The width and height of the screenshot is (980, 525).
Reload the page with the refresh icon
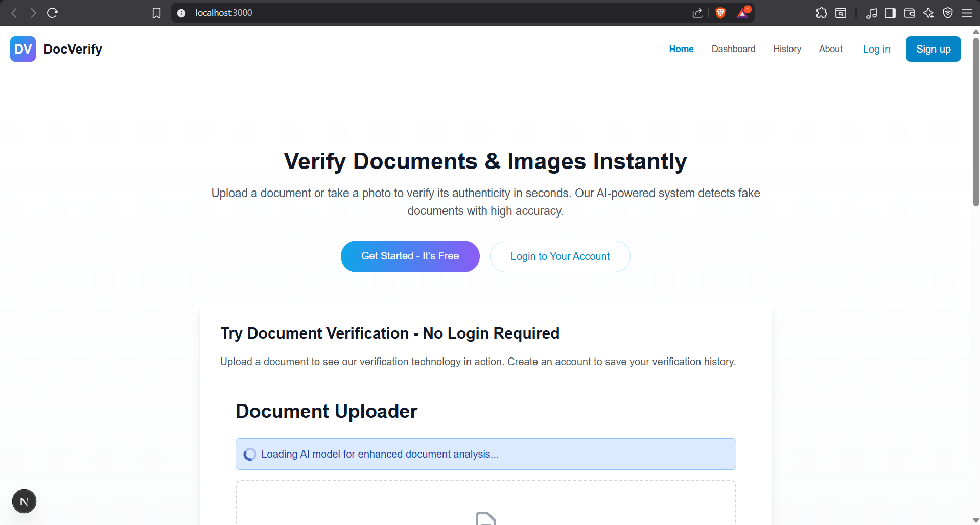[52, 13]
